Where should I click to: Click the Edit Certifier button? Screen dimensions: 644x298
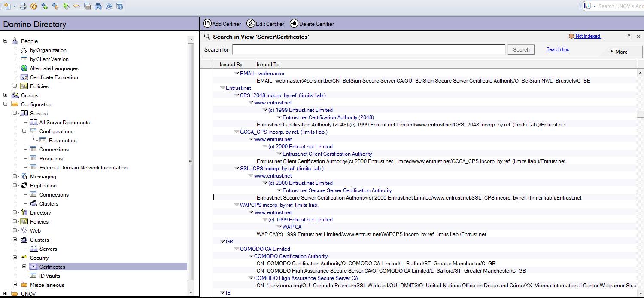[x=265, y=24]
